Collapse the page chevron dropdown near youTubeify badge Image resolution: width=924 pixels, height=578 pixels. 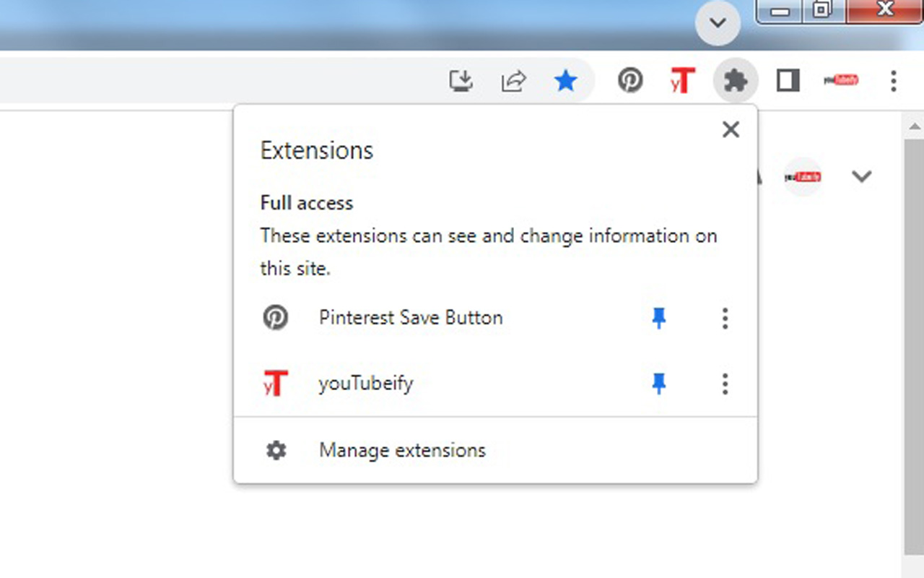point(863,176)
